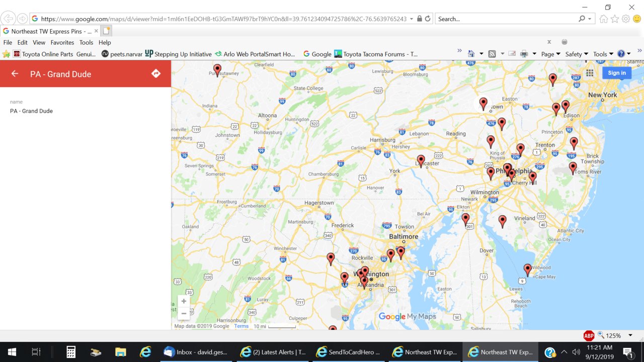Switch to Inbox mail taskbar window

197,352
